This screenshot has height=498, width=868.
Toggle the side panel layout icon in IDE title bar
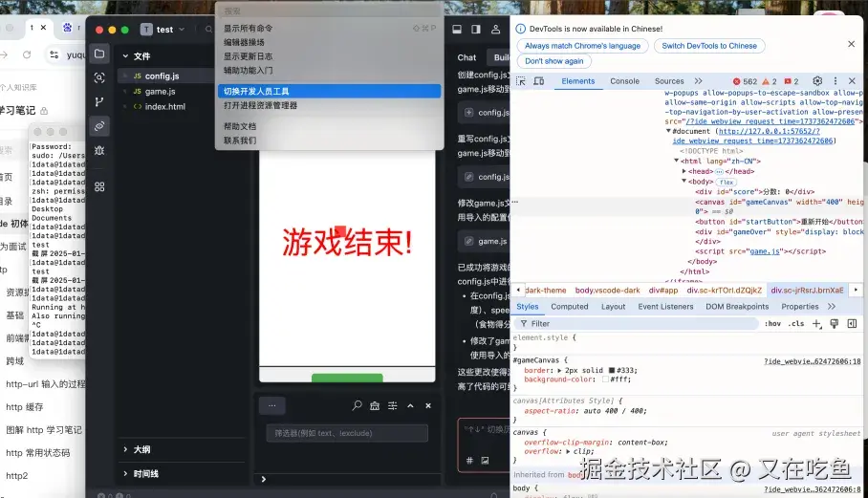pyautogui.click(x=476, y=30)
